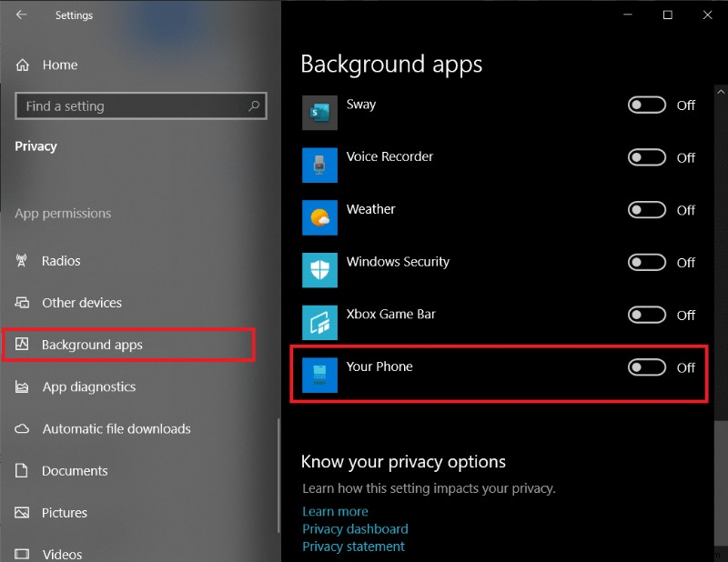Click the Background apps sidebar icon

22,344
